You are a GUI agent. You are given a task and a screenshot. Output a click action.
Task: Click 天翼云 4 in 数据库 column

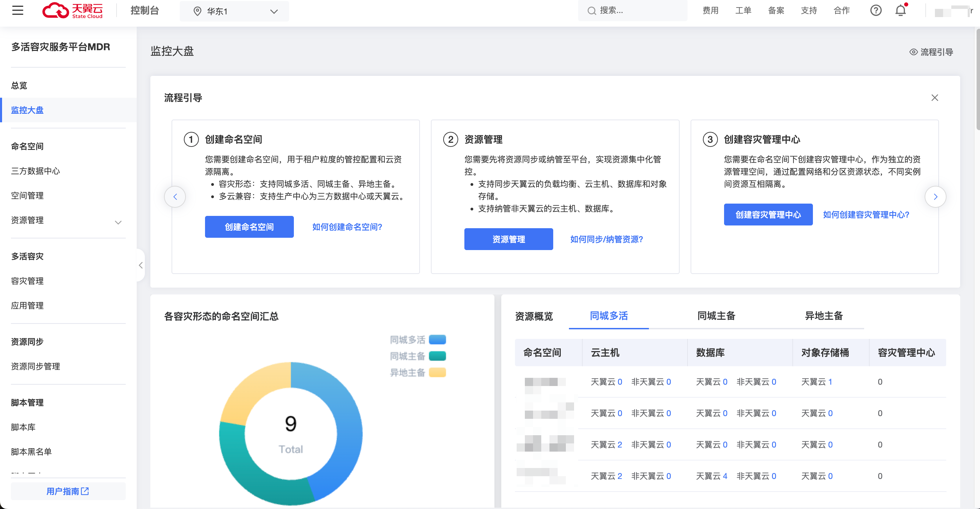(711, 476)
